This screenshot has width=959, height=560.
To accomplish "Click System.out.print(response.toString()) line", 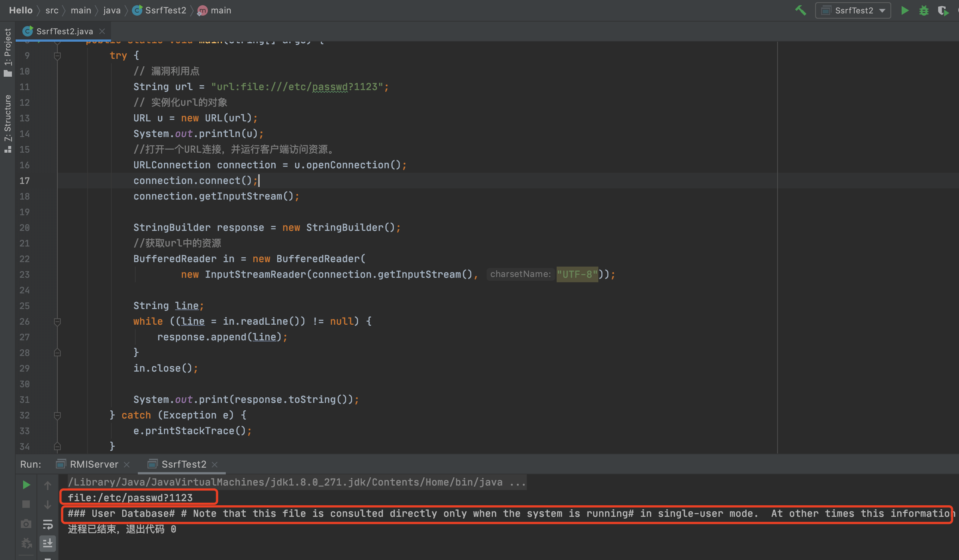I will (246, 400).
